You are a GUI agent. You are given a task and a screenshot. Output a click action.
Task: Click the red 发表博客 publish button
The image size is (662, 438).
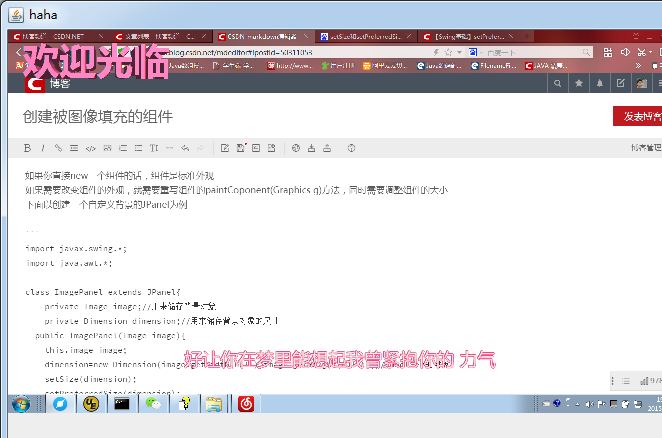click(638, 116)
